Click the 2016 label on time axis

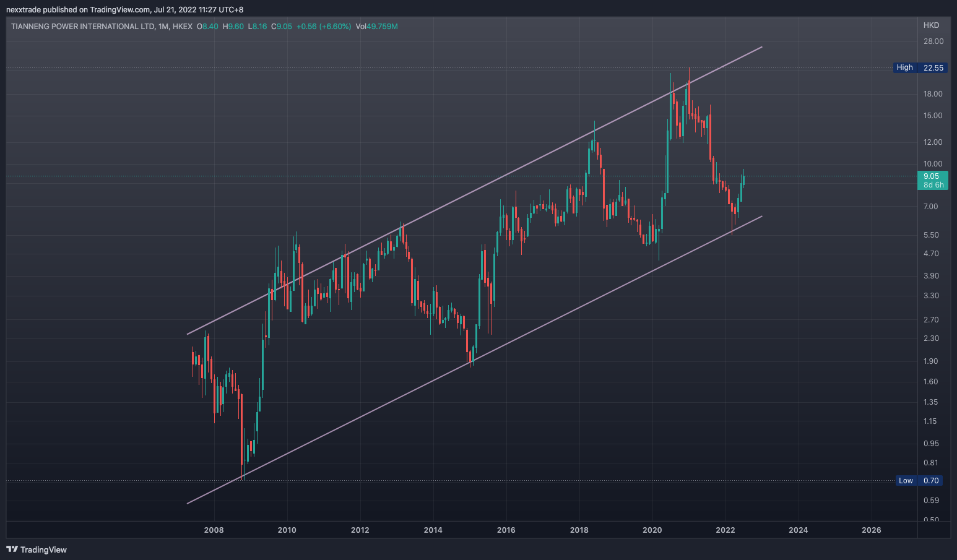click(x=506, y=530)
